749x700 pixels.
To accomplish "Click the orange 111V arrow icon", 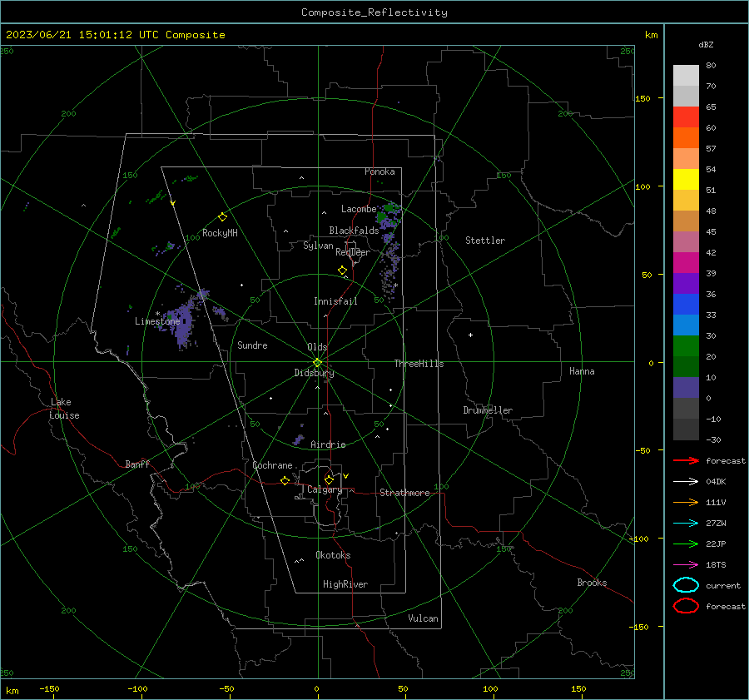I will (686, 502).
